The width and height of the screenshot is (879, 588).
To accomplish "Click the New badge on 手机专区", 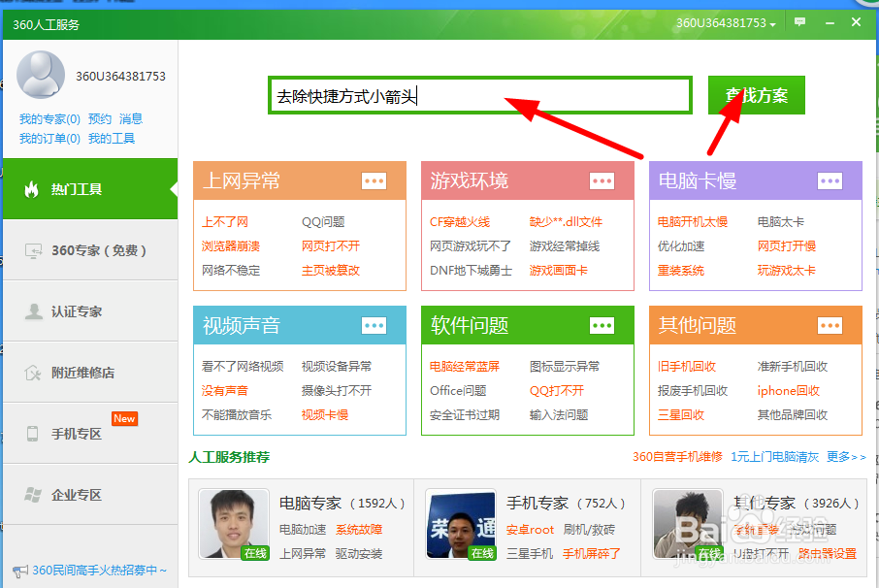I will pos(124,418).
